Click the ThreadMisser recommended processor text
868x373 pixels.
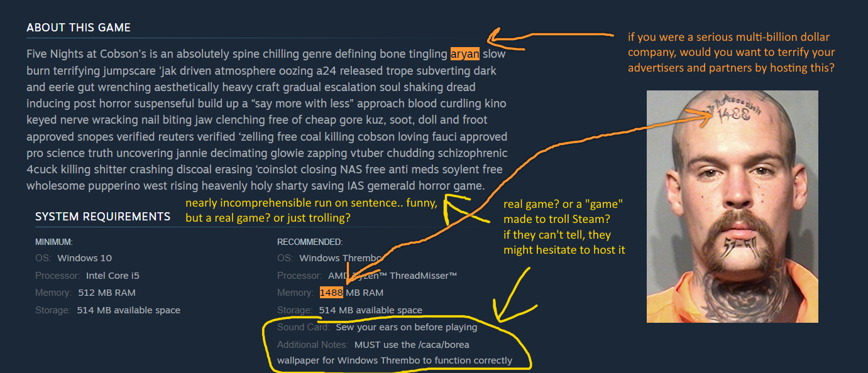(392, 276)
